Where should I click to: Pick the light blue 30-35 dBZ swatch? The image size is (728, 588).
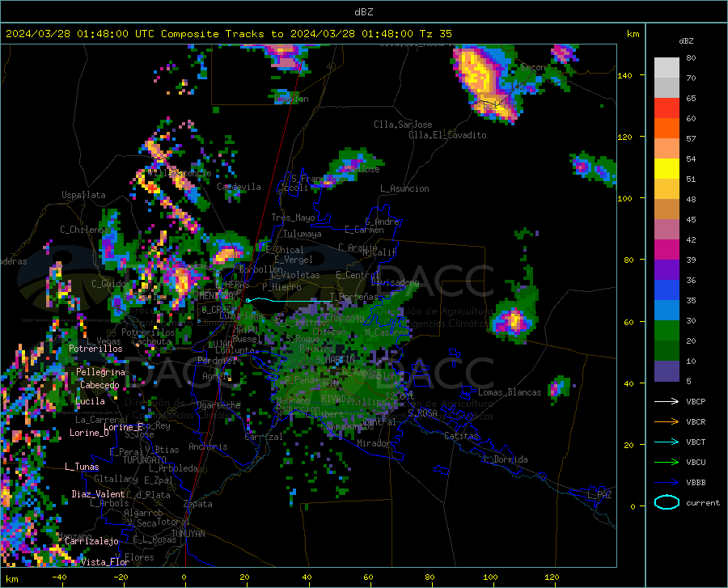click(667, 311)
